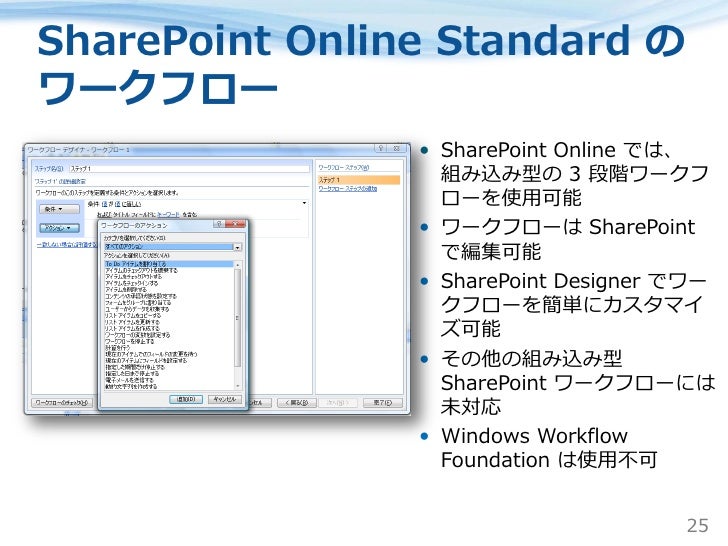Select To Do アイテムを割り当てる action
Screen dimensions: 728x546
click(x=169, y=264)
